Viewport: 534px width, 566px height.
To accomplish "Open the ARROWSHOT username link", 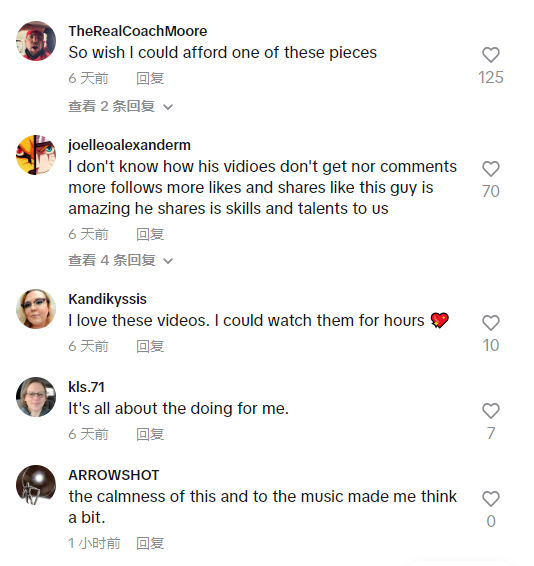I will click(x=114, y=475).
